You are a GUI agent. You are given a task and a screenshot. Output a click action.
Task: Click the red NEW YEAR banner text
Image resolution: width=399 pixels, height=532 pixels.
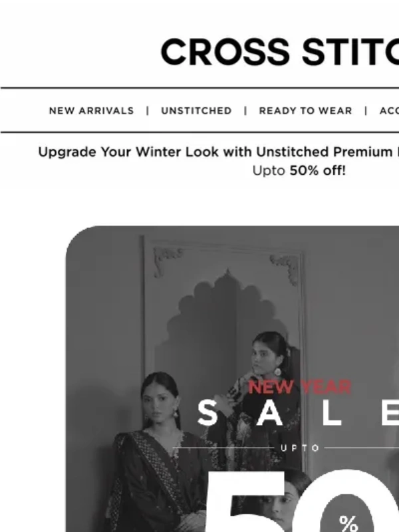(x=300, y=387)
